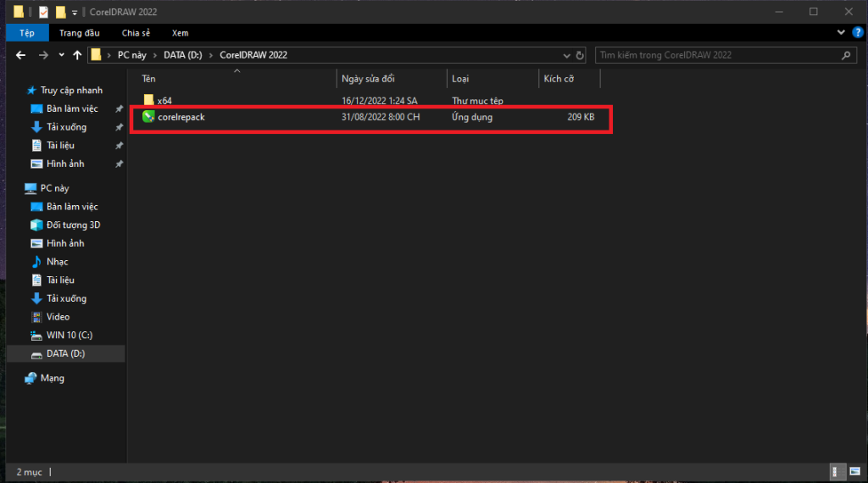This screenshot has height=483, width=868.
Task: Click the x64 folder icon
Action: pyautogui.click(x=149, y=100)
